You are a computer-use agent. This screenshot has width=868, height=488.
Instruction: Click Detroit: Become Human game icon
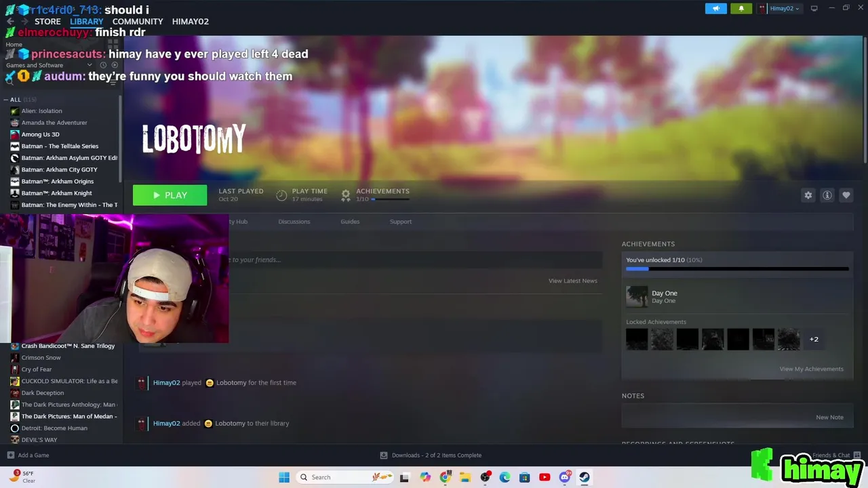(15, 428)
